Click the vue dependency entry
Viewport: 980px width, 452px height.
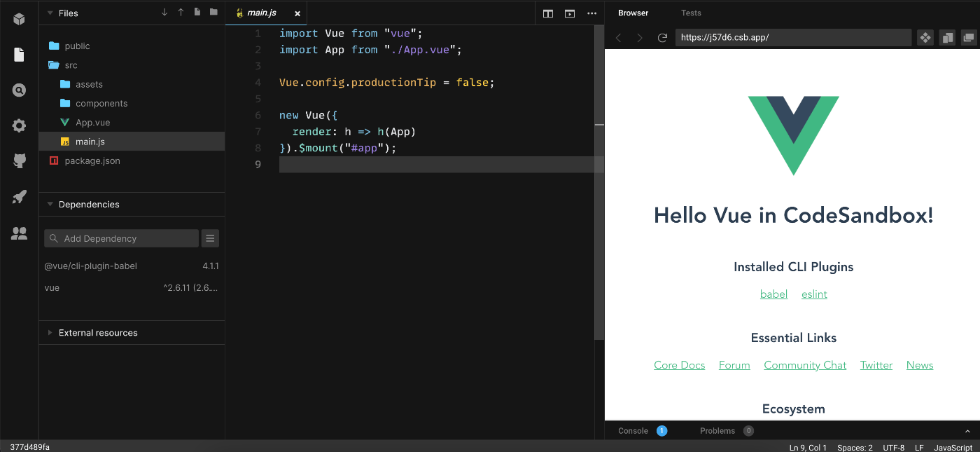pyautogui.click(x=132, y=288)
